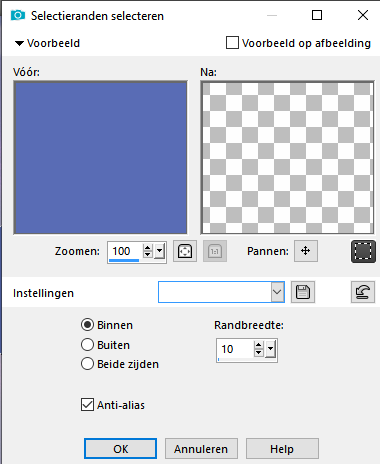Click the camera app icon in title bar
The height and width of the screenshot is (464, 380).
(x=18, y=15)
